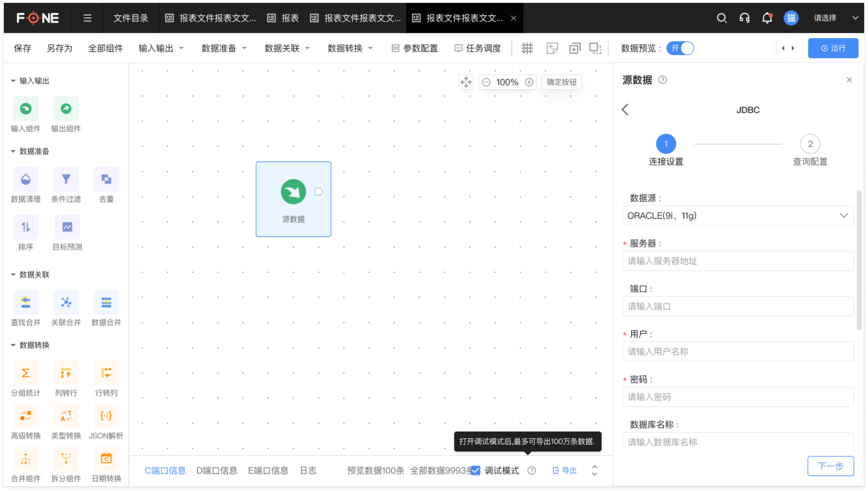Switch to the D端口信息 tab

[x=217, y=470]
